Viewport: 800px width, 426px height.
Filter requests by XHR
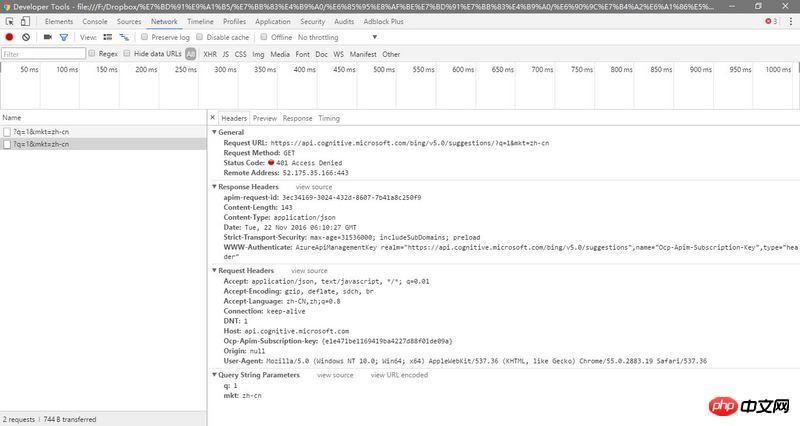click(210, 54)
